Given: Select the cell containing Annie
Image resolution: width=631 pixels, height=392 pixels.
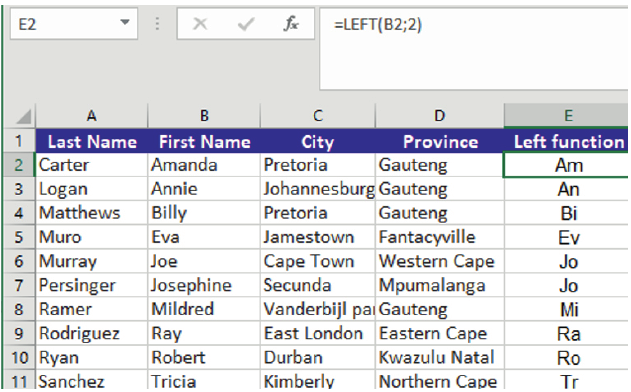Looking at the screenshot, I should coord(204,189).
